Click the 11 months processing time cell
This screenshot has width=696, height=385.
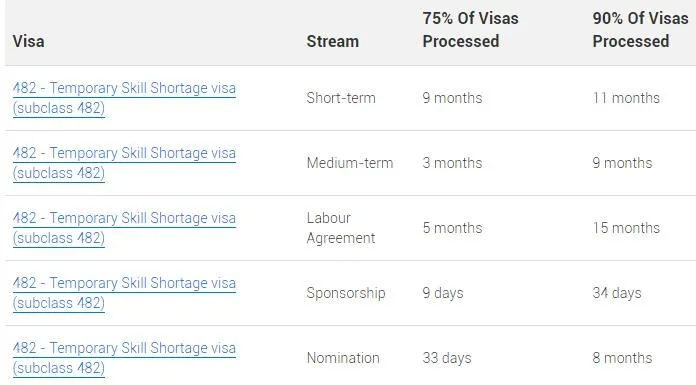626,98
